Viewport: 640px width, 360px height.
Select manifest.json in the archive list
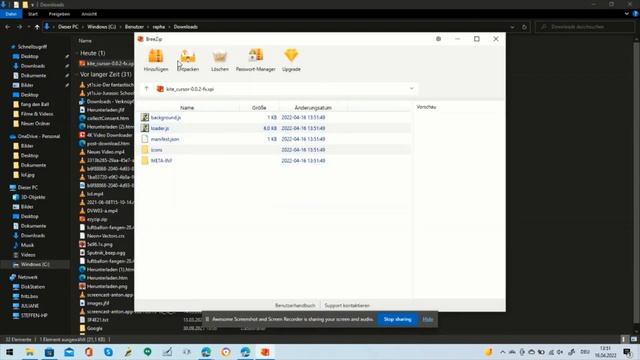click(165, 139)
